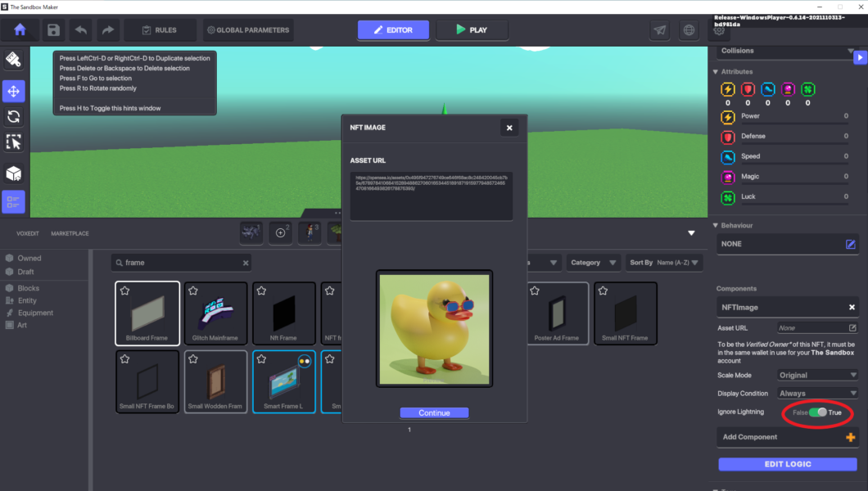Select the Small NFT Frame asset
This screenshot has width=868, height=491.
click(625, 313)
